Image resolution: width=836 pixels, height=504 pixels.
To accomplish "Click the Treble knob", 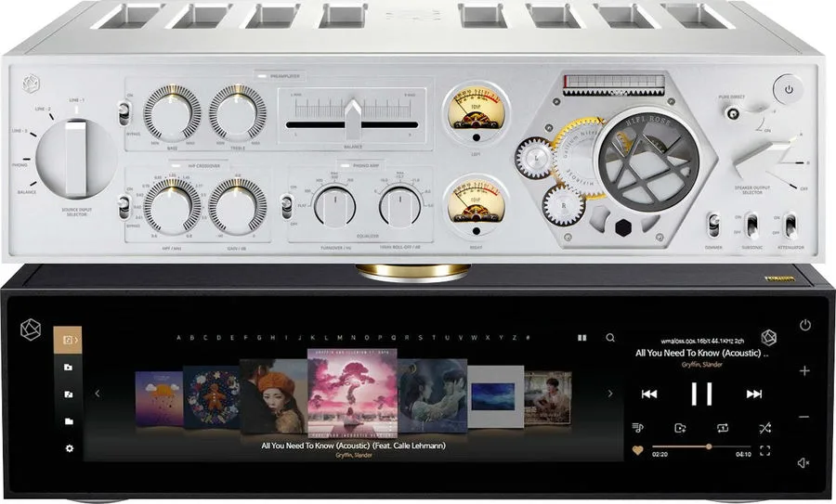I will tap(238, 113).
